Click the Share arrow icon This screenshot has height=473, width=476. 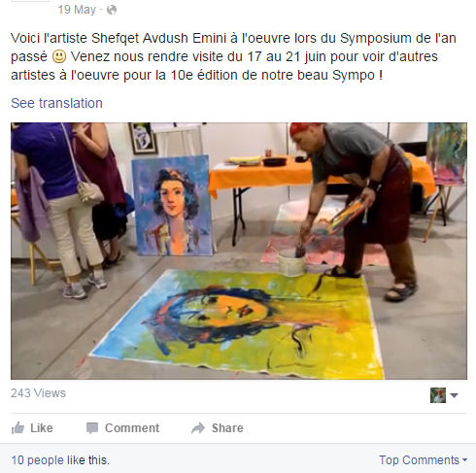[198, 428]
